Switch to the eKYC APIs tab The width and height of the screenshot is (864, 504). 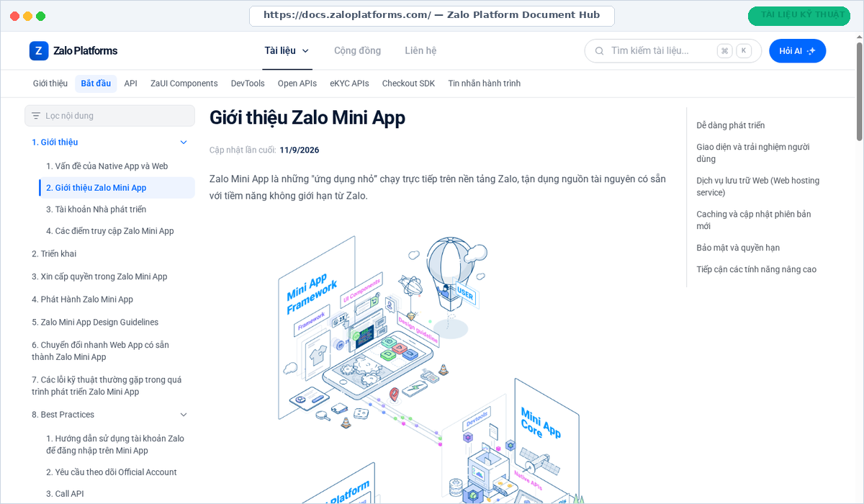pyautogui.click(x=349, y=84)
